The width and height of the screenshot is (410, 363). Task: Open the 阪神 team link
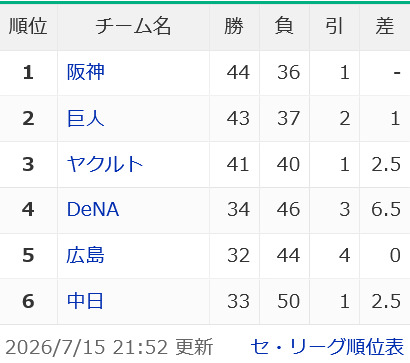coord(86,72)
